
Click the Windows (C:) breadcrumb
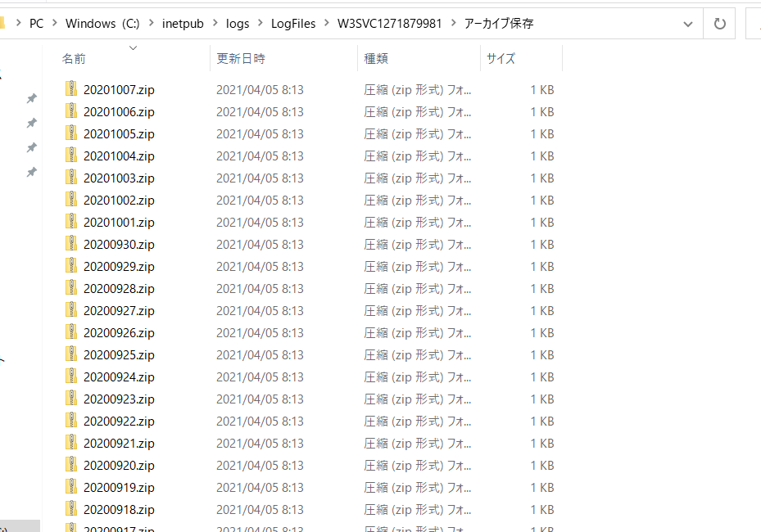pyautogui.click(x=102, y=23)
